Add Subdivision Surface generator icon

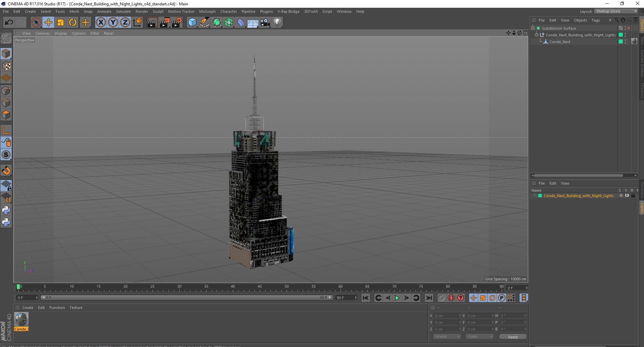(217, 23)
